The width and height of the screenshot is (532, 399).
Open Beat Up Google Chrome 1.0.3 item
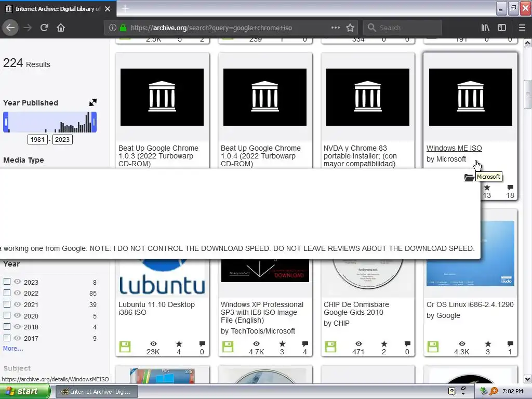(x=158, y=156)
